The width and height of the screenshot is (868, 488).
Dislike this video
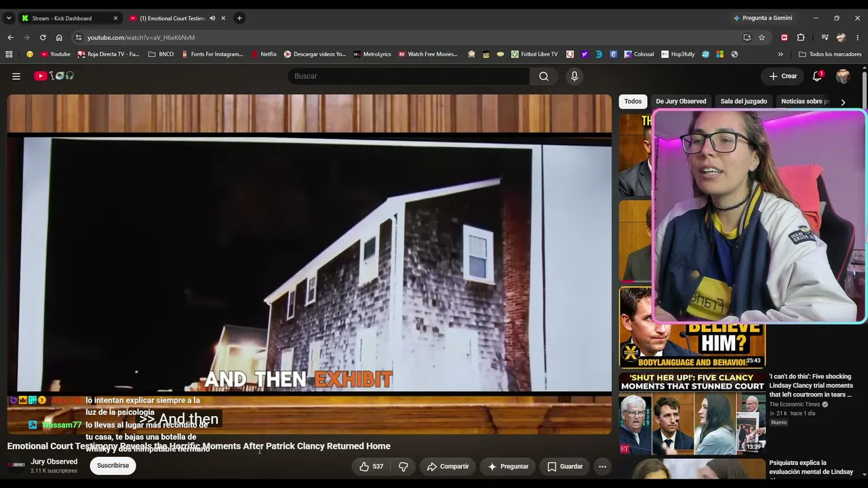click(x=403, y=466)
